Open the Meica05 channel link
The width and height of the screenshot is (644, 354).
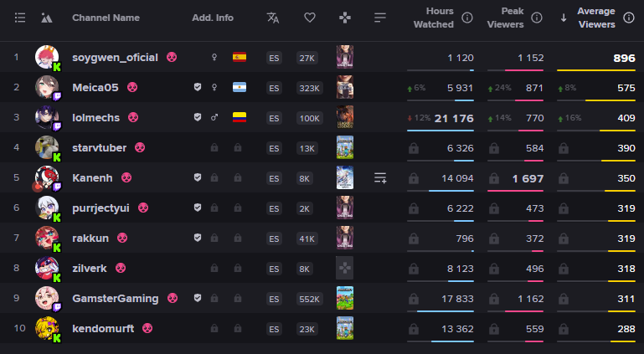click(x=96, y=87)
